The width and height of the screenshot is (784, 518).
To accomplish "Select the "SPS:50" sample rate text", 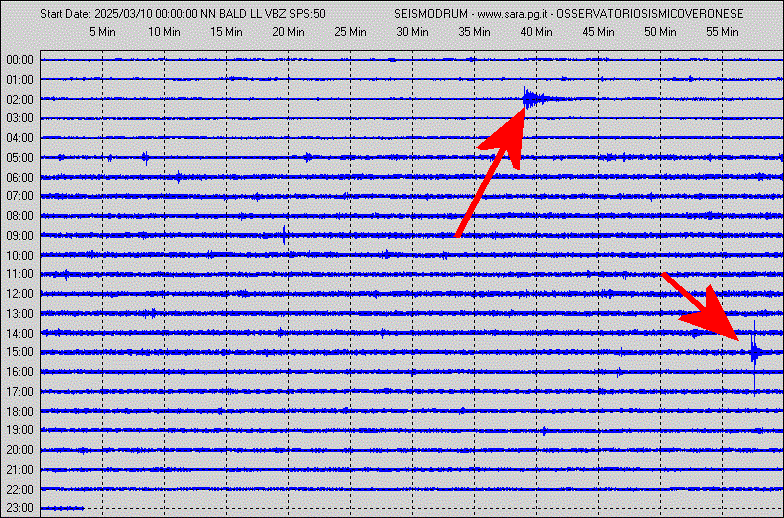I will click(308, 14).
